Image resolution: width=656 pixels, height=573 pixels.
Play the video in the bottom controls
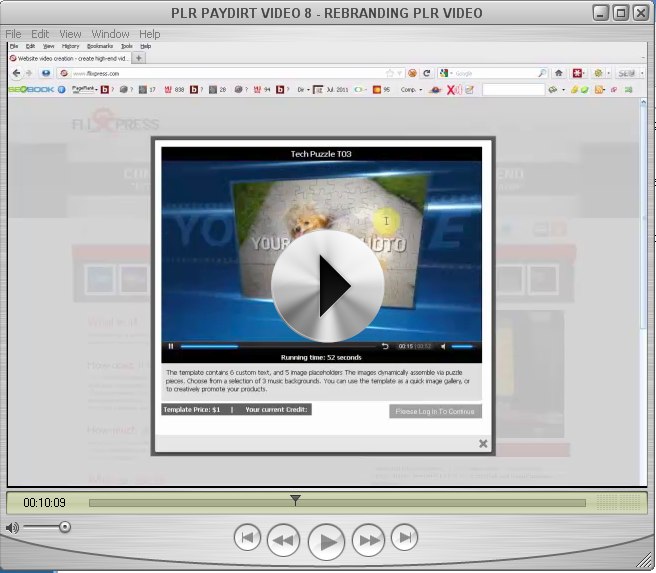point(326,542)
